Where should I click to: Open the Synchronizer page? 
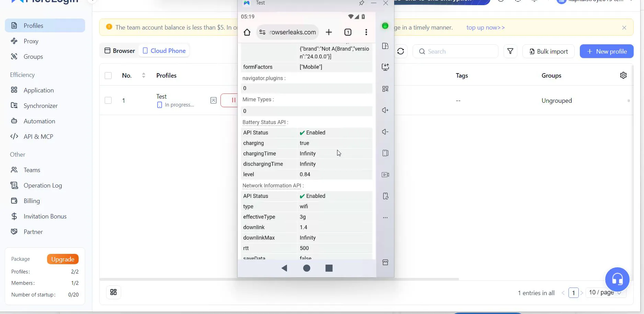click(x=45, y=105)
